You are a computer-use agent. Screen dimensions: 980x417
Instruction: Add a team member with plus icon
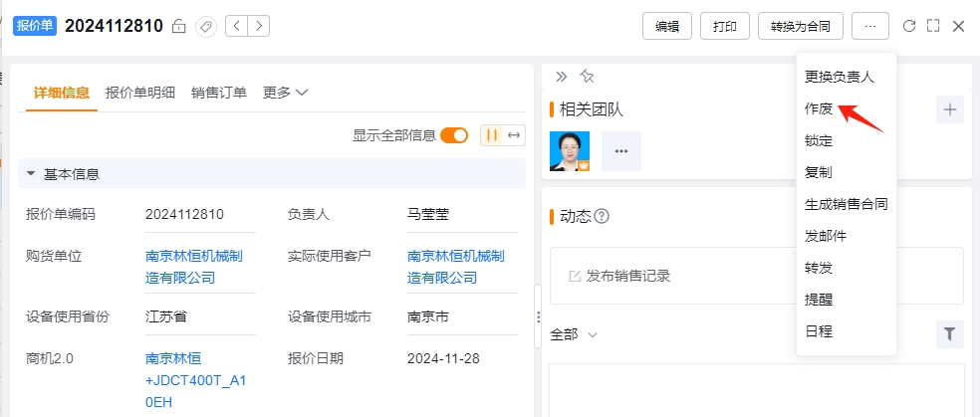coord(950,109)
